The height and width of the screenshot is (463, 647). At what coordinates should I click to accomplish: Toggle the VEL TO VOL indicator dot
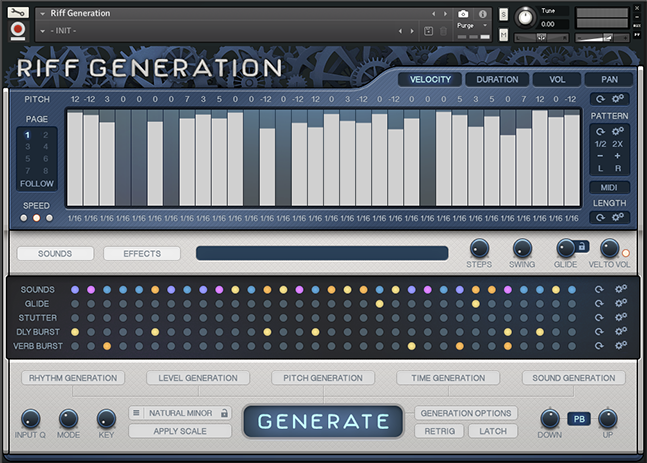point(626,253)
